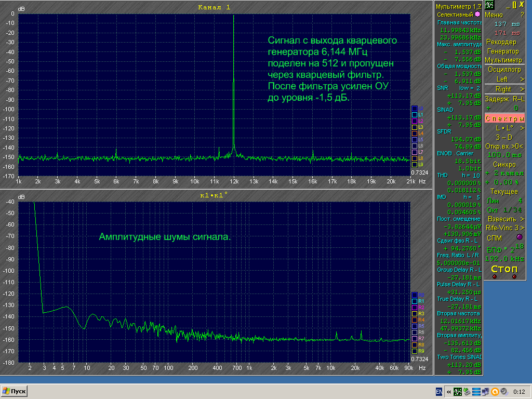Open the help question mark next to Меню
Viewport: 532px width, 399px height.
click(x=522, y=15)
